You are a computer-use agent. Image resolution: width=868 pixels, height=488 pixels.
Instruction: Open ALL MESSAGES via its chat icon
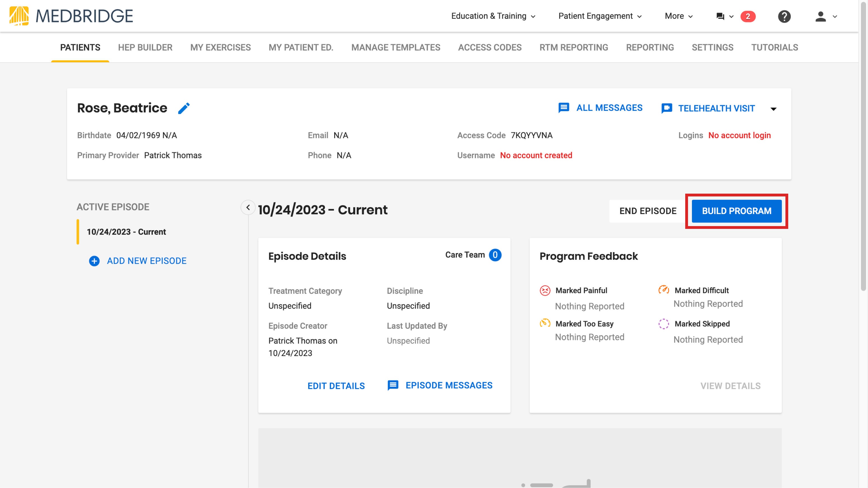point(563,108)
